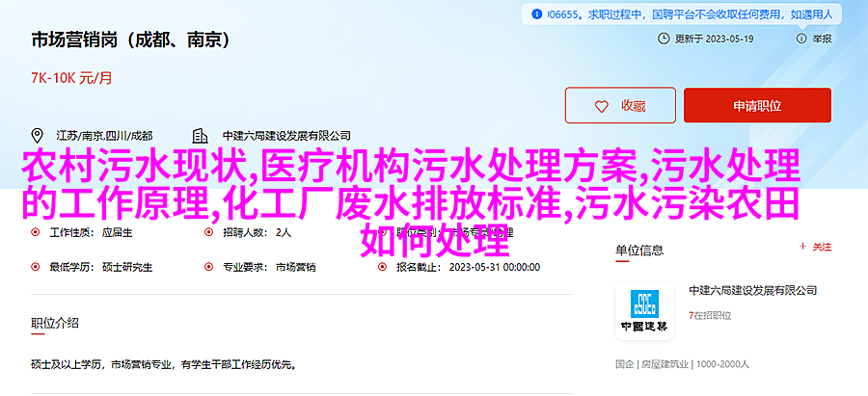
Task: Select the red bullet beside 报名截止
Action: click(382, 267)
